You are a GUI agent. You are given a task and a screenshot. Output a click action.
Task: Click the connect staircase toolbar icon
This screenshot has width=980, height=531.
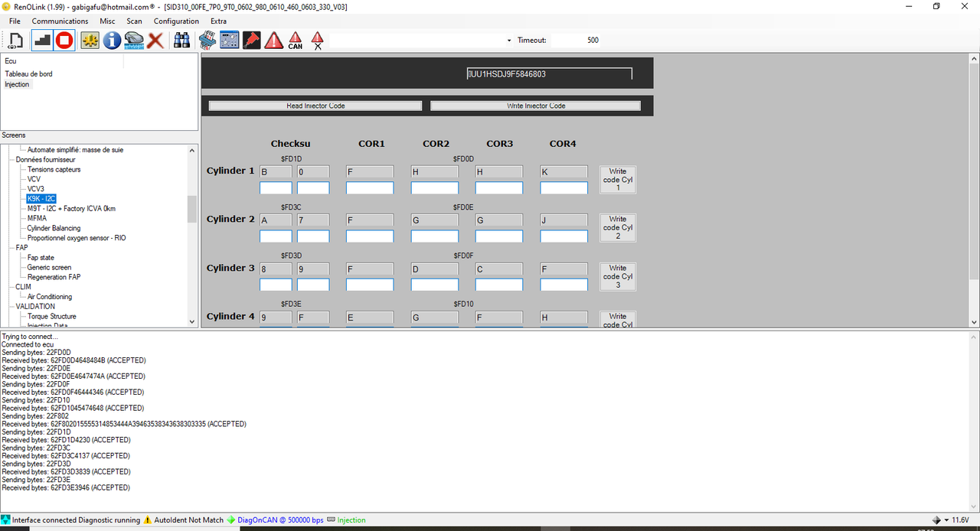click(x=42, y=40)
